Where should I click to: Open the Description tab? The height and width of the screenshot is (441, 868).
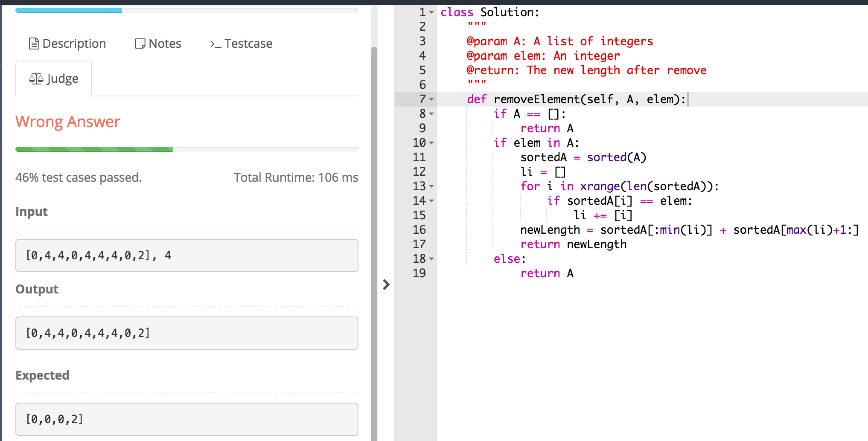67,44
